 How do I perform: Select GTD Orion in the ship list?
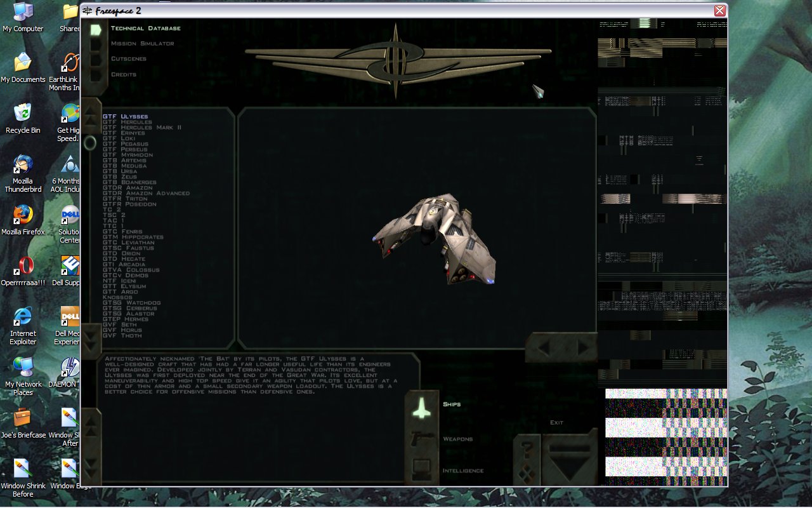[121, 254]
